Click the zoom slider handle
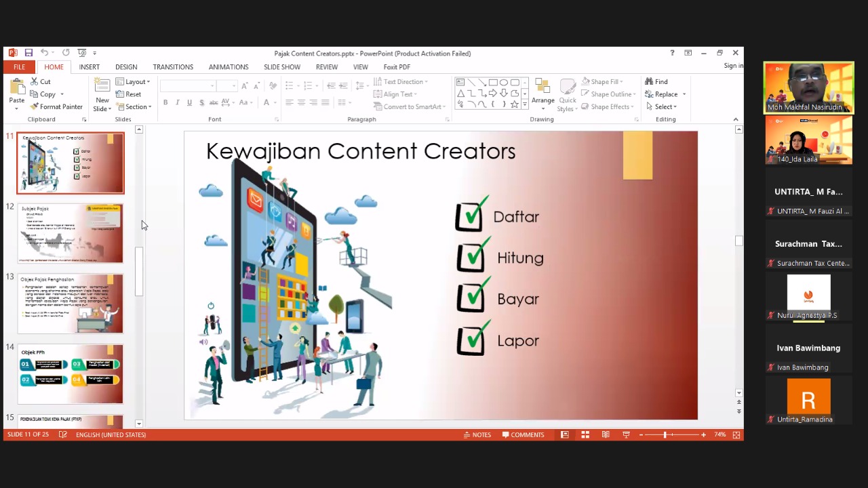Screen dimensions: 868x488 pos(665,434)
